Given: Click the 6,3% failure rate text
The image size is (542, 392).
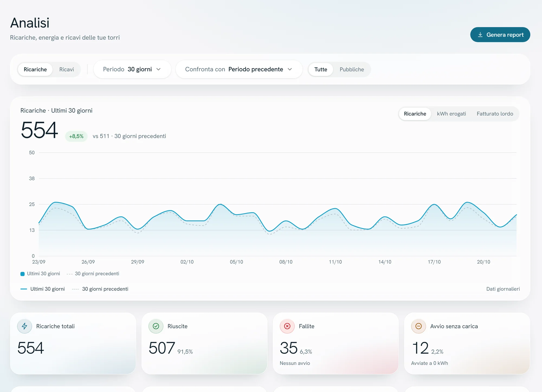Looking at the screenshot, I should tap(306, 352).
